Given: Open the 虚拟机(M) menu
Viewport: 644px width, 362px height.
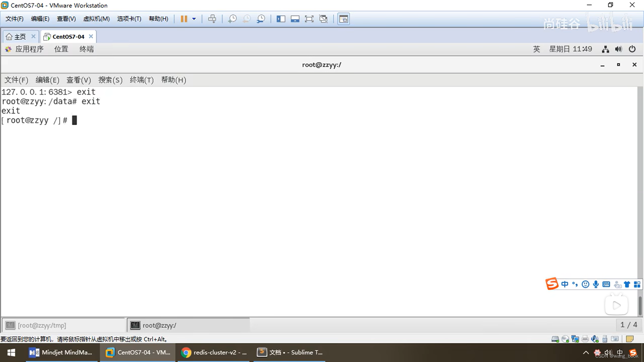Looking at the screenshot, I should point(96,19).
